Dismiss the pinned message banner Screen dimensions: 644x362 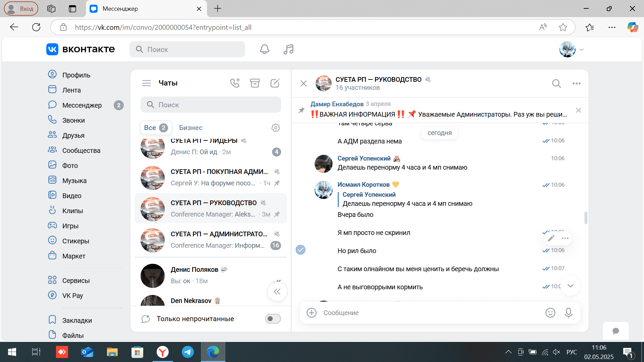click(579, 110)
